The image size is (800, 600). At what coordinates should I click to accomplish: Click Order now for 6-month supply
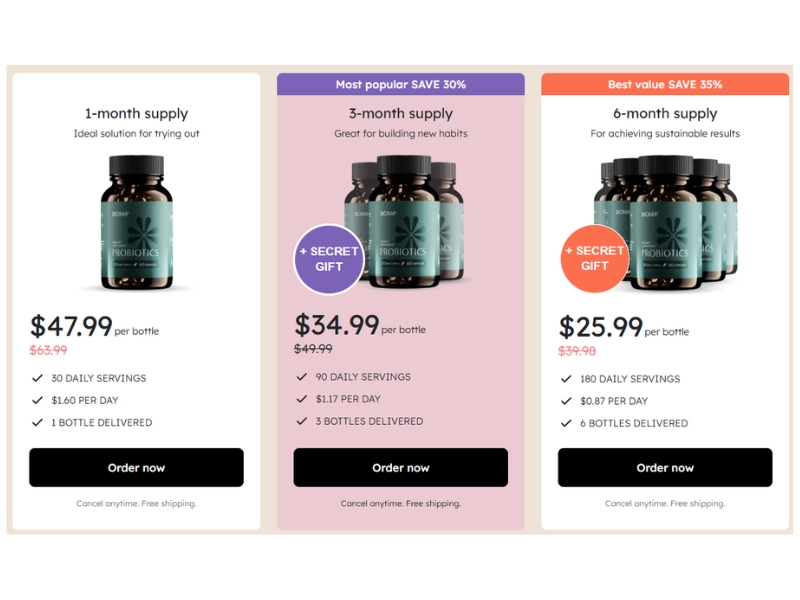pos(665,467)
